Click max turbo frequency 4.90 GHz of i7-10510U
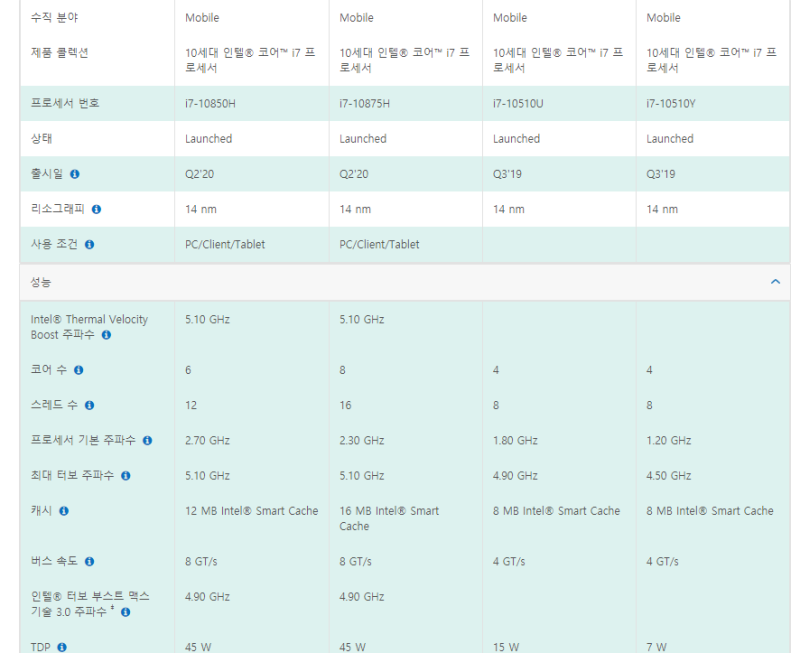The height and width of the screenshot is (653, 800). pyautogui.click(x=515, y=475)
